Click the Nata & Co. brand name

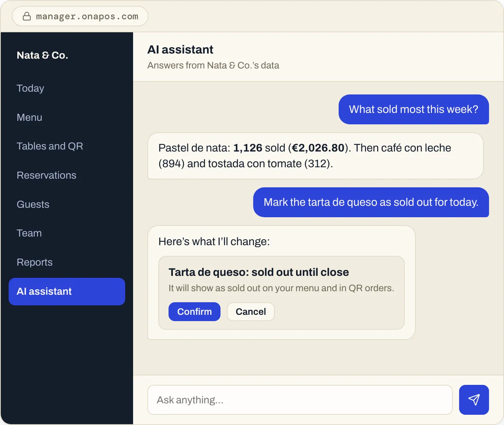[43, 55]
